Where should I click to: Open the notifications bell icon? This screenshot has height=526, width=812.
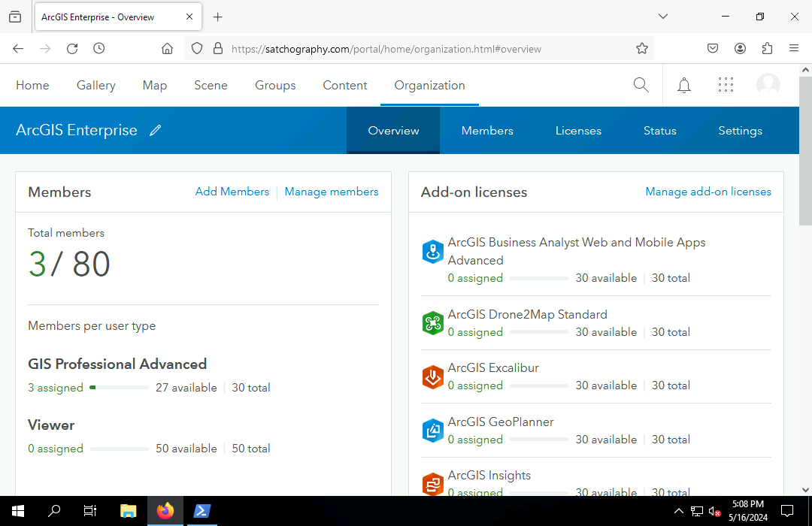pos(684,85)
